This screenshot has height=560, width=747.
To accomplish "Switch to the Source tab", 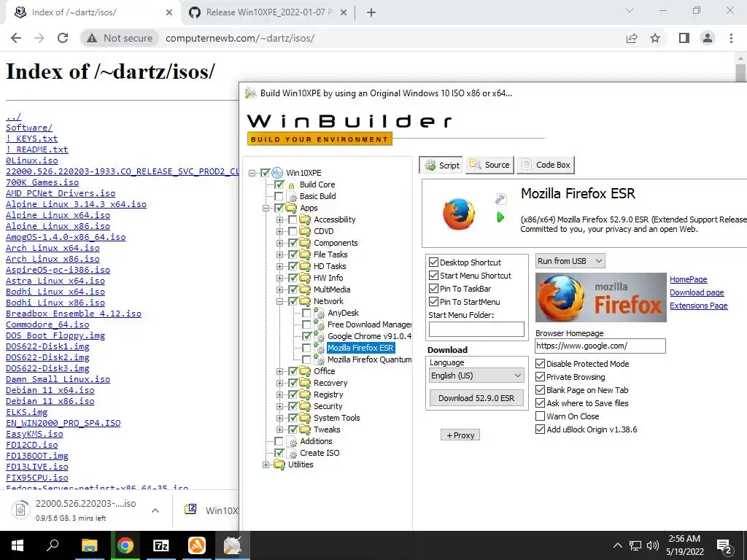I will (x=489, y=165).
